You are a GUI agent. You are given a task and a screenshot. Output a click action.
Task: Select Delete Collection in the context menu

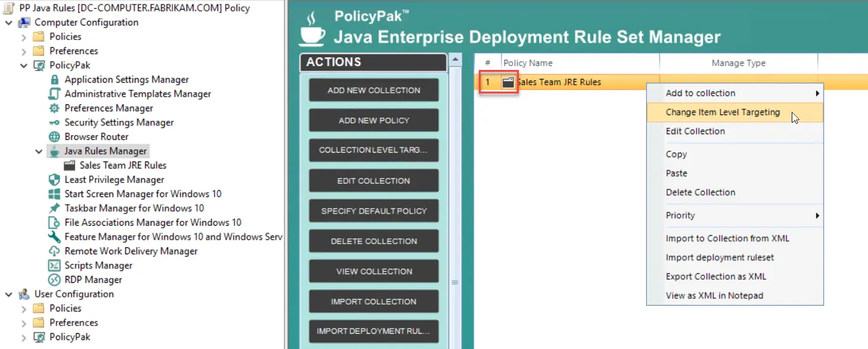tap(734, 193)
